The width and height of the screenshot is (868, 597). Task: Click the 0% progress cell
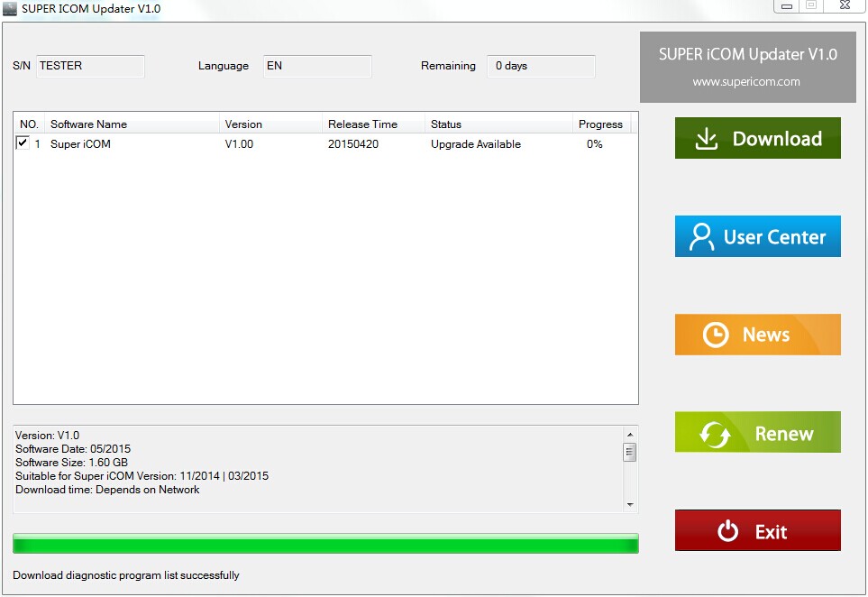[x=595, y=144]
